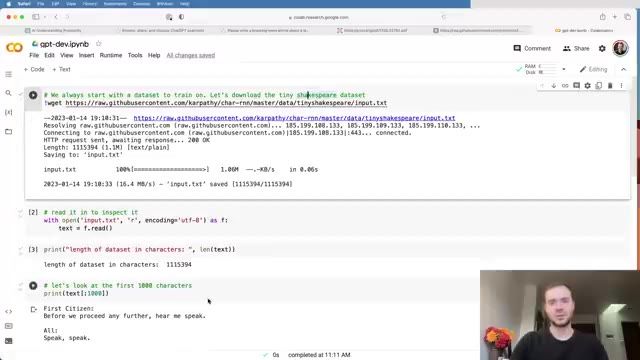Click the apple menu icon
This screenshot has width=640, height=360.
(9, 4)
